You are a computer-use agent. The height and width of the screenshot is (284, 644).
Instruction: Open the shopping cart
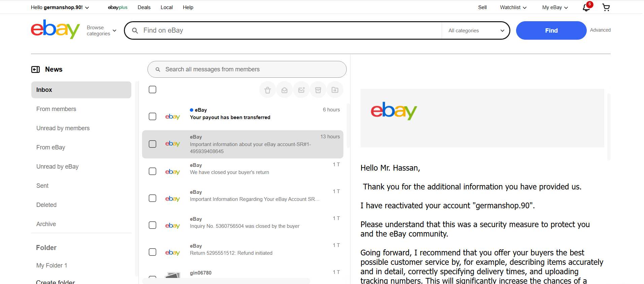(606, 7)
